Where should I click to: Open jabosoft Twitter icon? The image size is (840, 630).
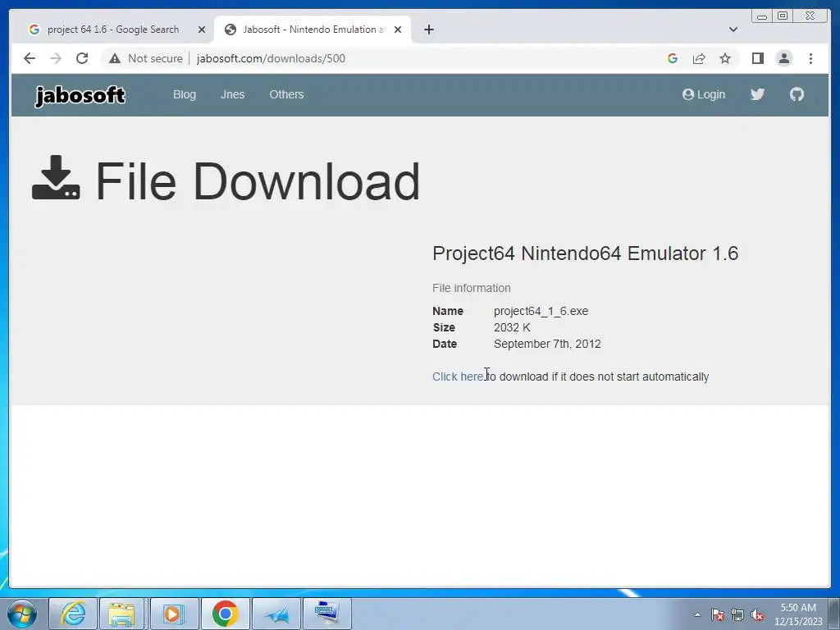(x=757, y=94)
